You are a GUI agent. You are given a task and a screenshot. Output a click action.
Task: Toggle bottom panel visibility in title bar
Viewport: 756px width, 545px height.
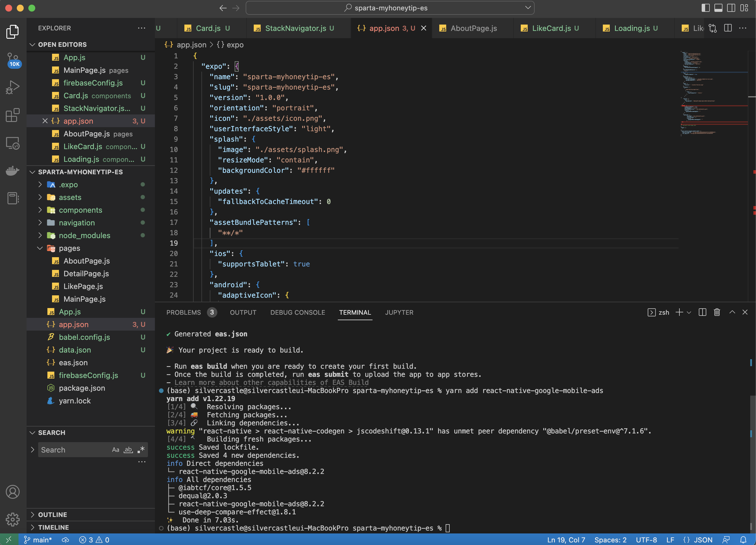click(x=718, y=8)
